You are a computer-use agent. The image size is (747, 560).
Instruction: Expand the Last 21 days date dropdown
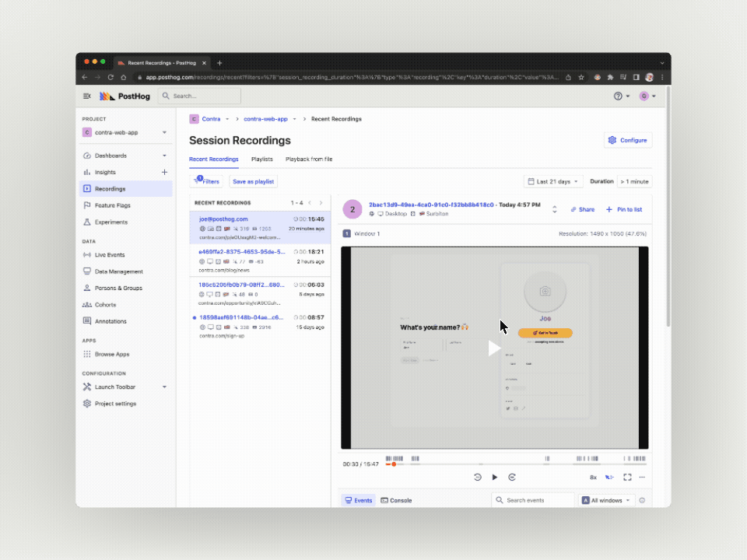552,181
